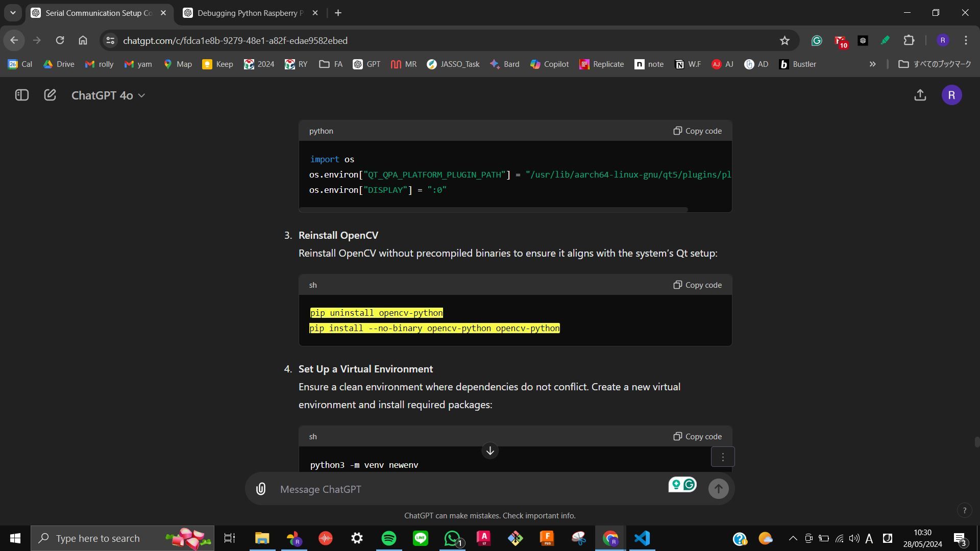Open Spotify from the taskbar
This screenshot has height=551, width=980.
coord(389,538)
